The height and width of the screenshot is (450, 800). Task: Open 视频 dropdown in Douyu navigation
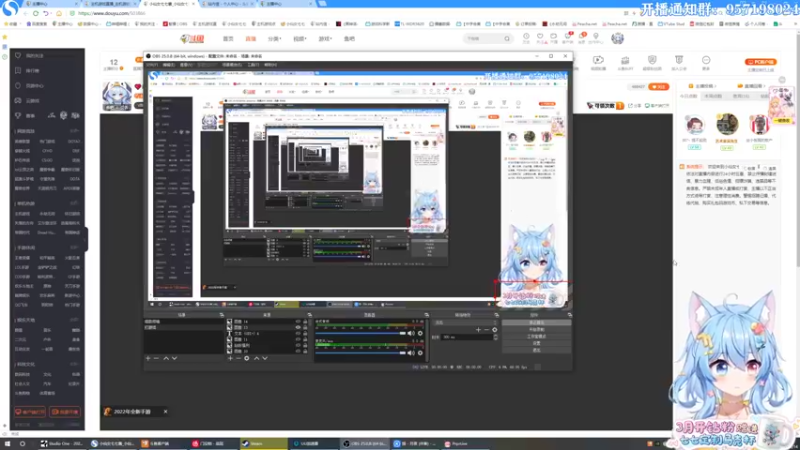pyautogui.click(x=299, y=39)
